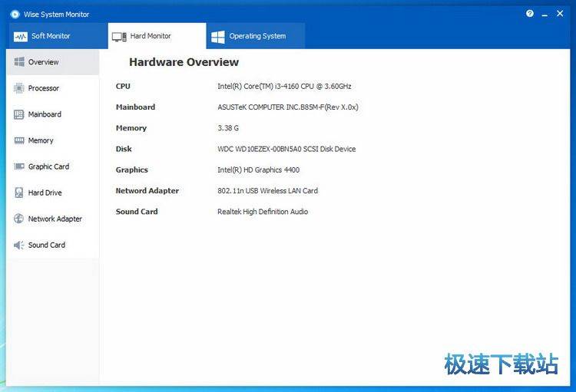Click the Overview Windows-logo icon in sidebar
This screenshot has width=576, height=392.
pyautogui.click(x=19, y=62)
